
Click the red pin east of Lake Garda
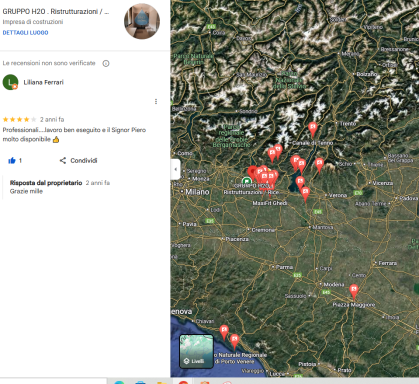pos(319,165)
